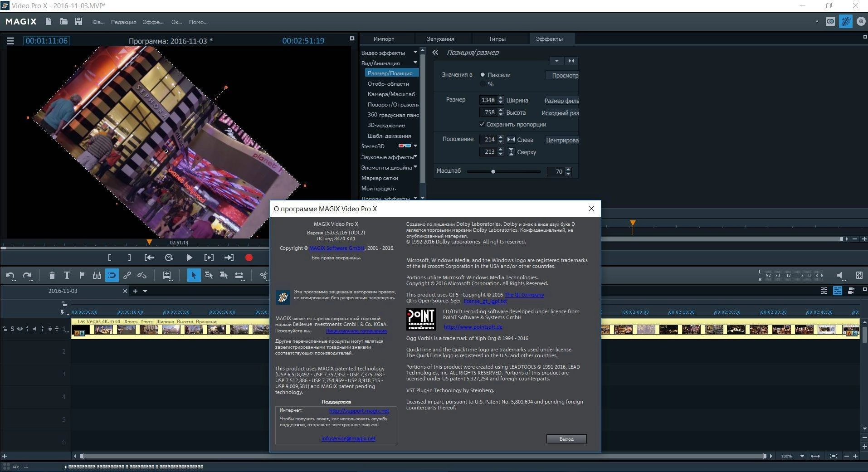This screenshot has width=868, height=472.
Task: Click the insert object icon with plus
Action: click(x=167, y=275)
